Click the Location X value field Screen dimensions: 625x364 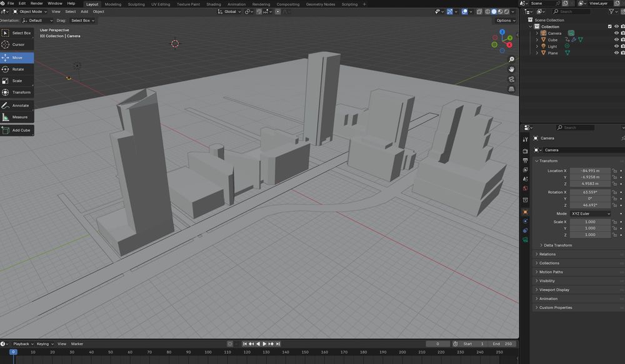[591, 171]
